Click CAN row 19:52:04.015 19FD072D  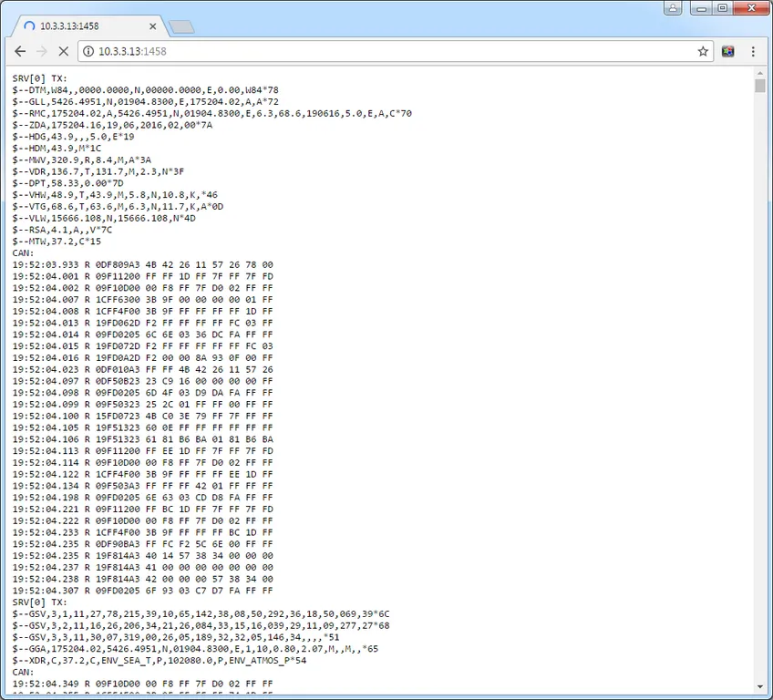(142, 346)
